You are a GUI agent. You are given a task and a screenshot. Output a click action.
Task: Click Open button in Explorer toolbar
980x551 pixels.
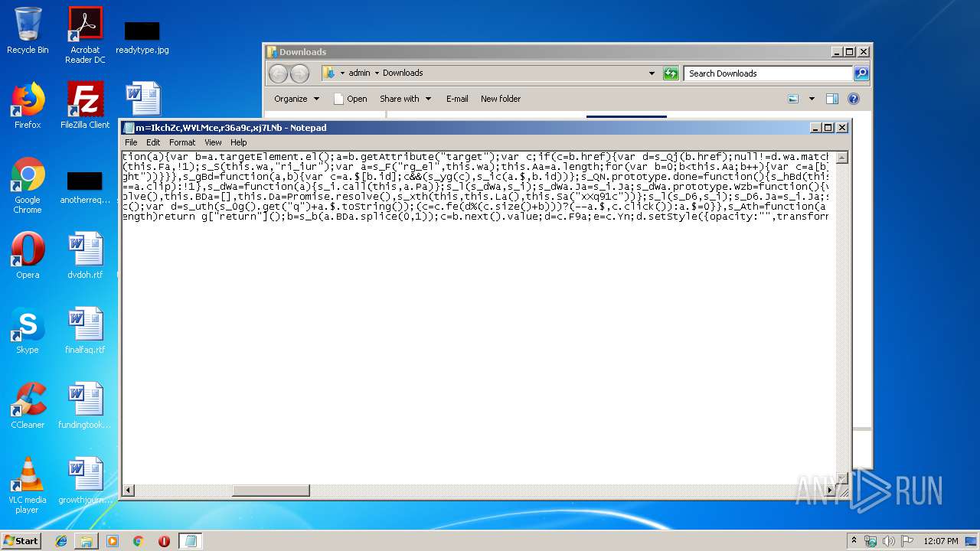point(351,99)
